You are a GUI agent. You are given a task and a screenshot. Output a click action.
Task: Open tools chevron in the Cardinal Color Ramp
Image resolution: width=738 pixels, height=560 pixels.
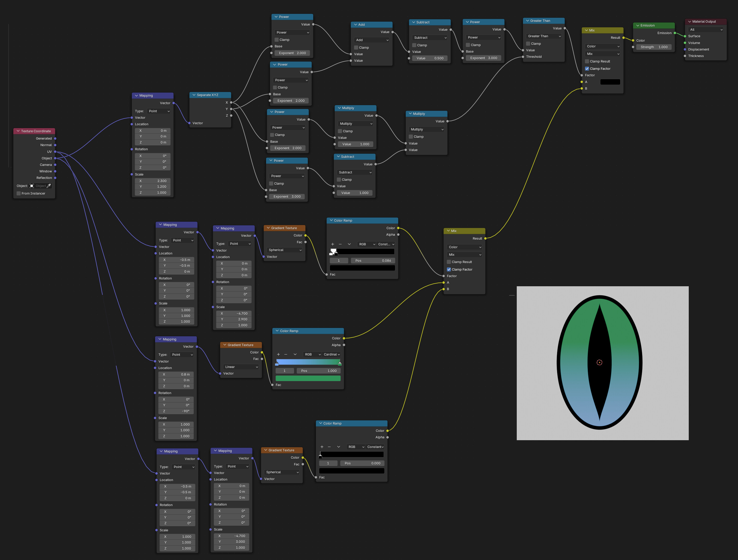pyautogui.click(x=295, y=354)
